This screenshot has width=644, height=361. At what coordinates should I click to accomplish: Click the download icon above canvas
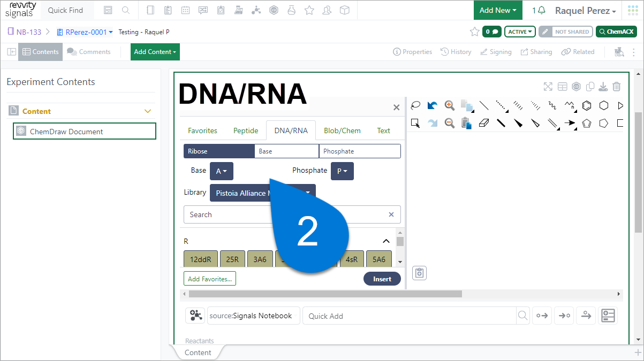[603, 87]
